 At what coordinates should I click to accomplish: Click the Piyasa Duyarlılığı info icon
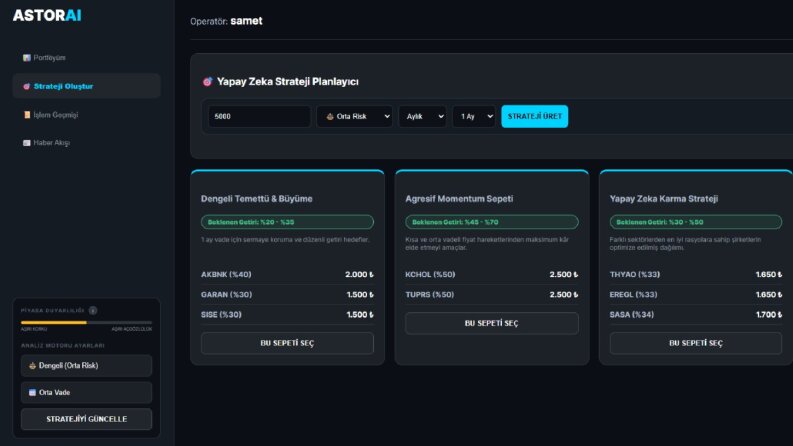point(93,310)
